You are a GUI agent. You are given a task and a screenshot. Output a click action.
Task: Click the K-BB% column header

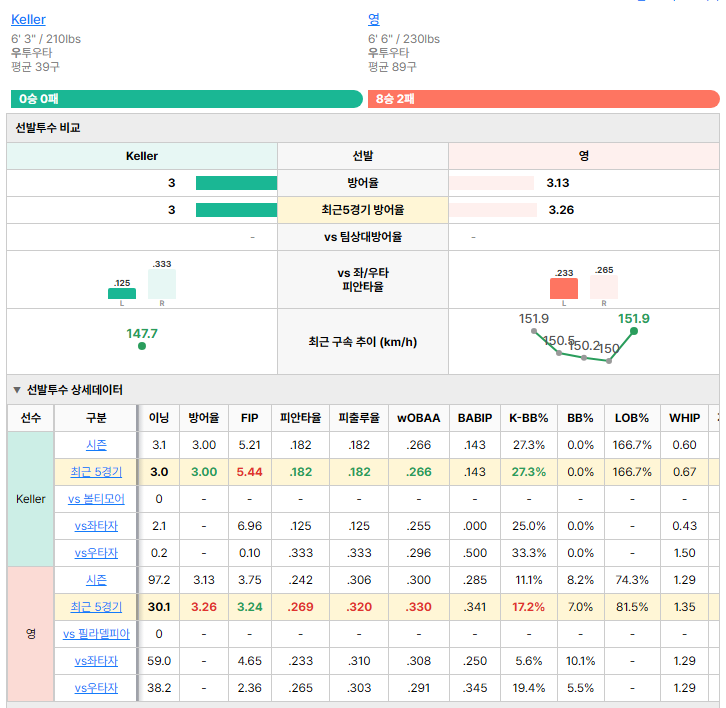point(529,418)
